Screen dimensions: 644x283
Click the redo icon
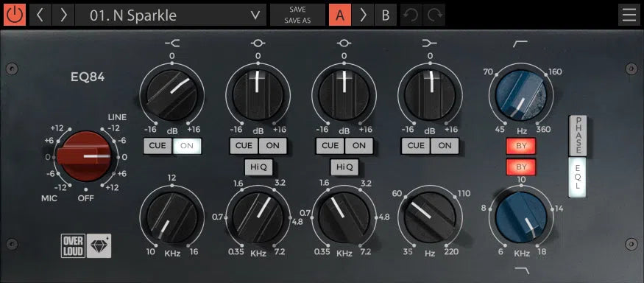[x=434, y=15]
